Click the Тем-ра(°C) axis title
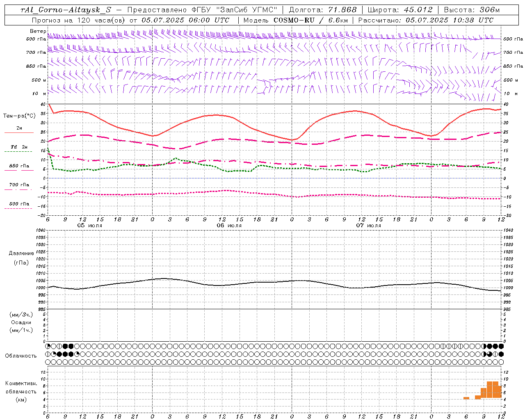The width and height of the screenshot is (525, 420). (19, 116)
